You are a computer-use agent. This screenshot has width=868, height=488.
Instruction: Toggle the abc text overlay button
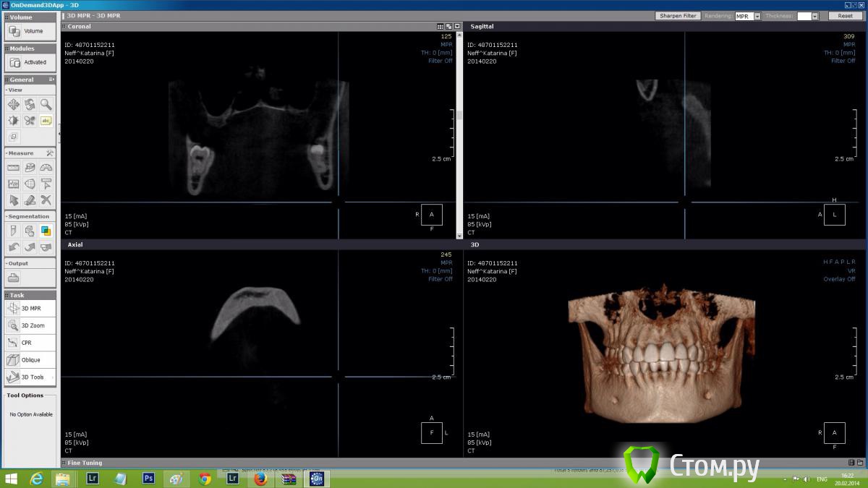[x=46, y=121]
